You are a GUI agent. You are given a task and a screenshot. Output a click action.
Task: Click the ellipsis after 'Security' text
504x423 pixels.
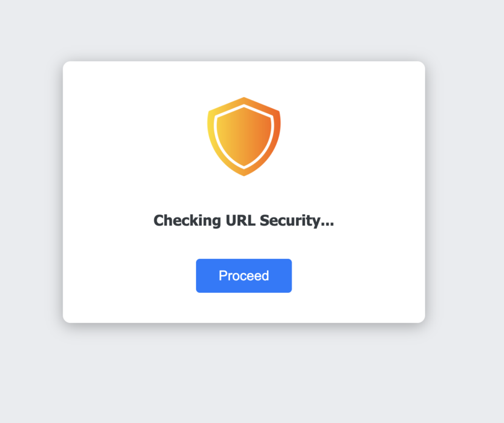pos(327,222)
